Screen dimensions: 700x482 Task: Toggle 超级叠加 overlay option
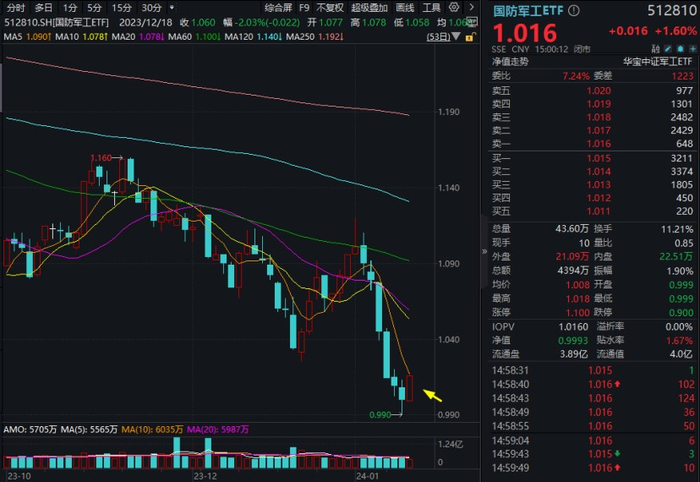click(369, 8)
